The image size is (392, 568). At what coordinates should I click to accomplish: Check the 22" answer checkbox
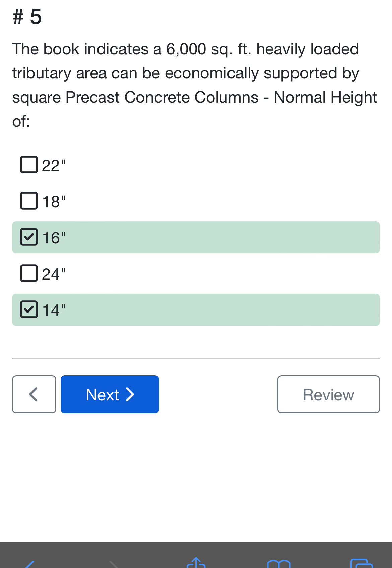[x=29, y=164]
